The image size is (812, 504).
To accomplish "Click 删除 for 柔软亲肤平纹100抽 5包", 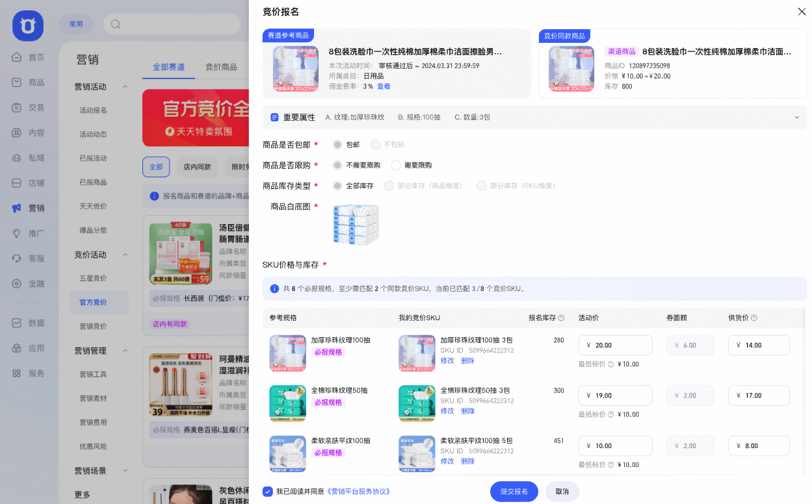I will click(x=468, y=461).
